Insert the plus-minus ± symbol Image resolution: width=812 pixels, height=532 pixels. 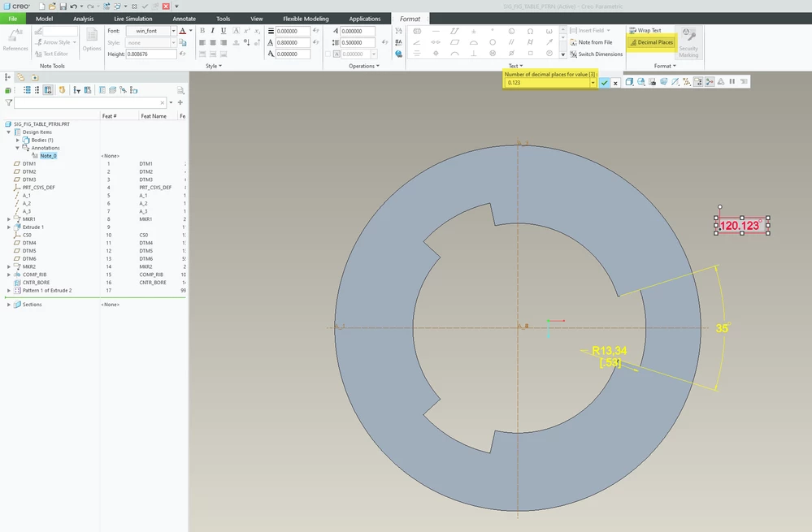(473, 31)
